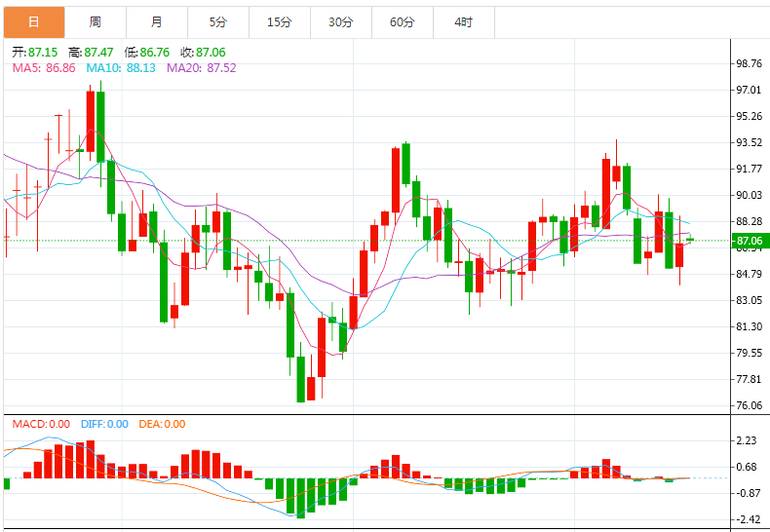This screenshot has width=770, height=532.
Task: Click the -2.42 MACD axis label
Action: [x=747, y=519]
